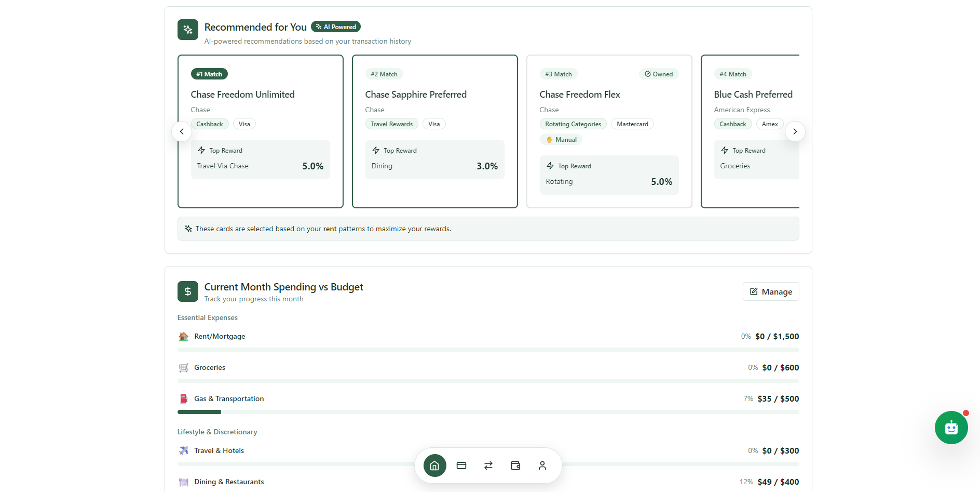Open the chatbot assistant
Image resolution: width=980 pixels, height=492 pixels.
coord(951,428)
